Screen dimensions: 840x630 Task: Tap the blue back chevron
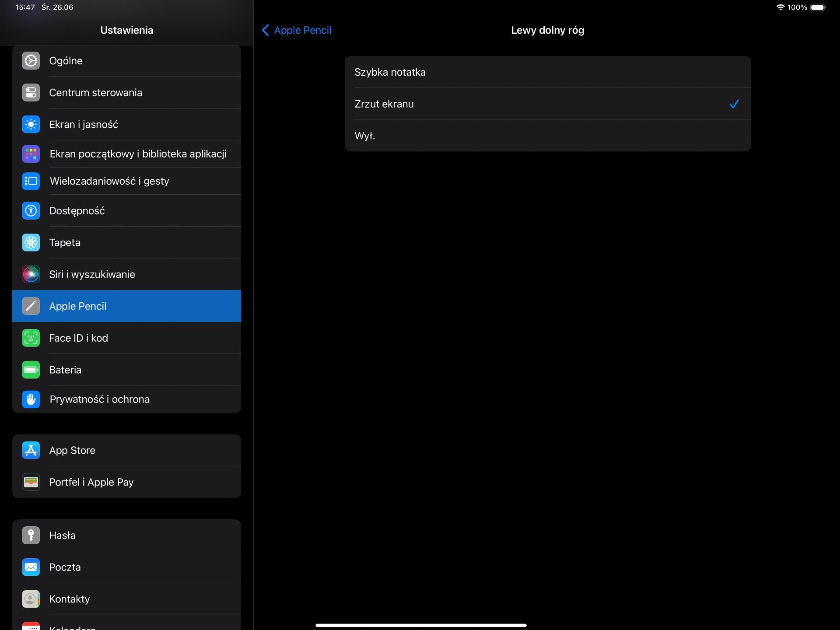pyautogui.click(x=265, y=30)
